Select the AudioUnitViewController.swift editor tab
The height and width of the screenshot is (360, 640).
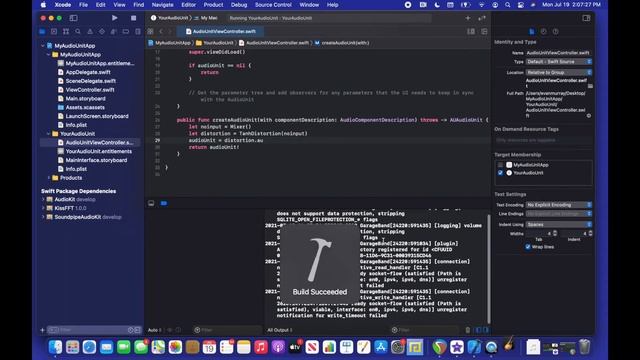point(221,31)
